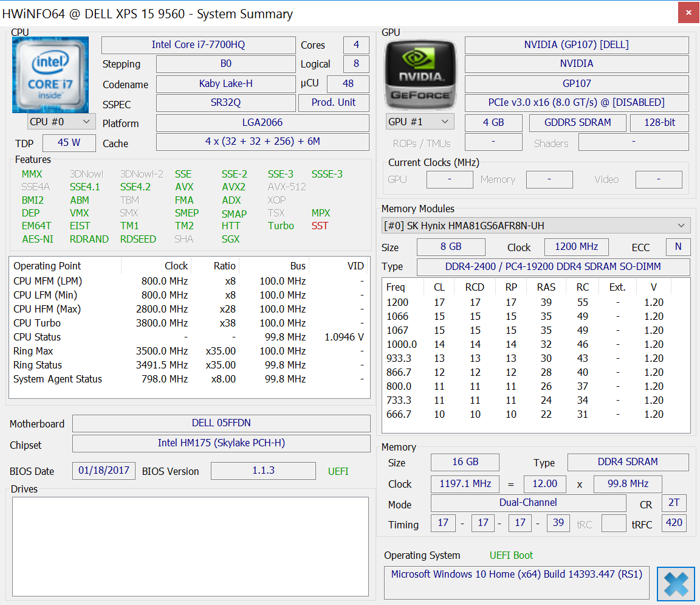Viewport: 700px width, 605px height.
Task: Select the Platform value LGA2066
Action: click(x=262, y=122)
